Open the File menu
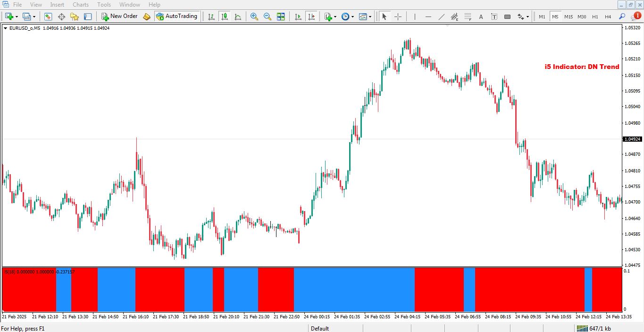 [17, 4]
